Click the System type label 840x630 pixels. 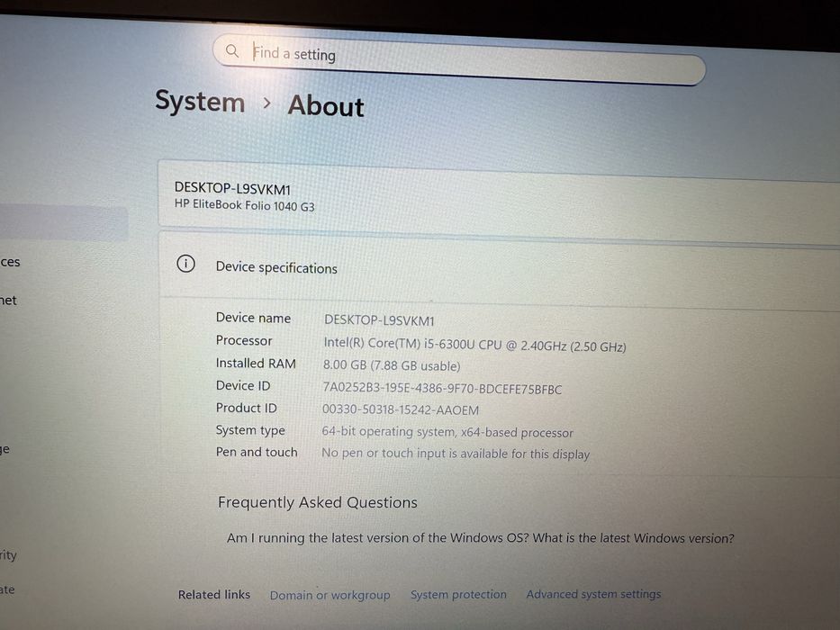click(x=250, y=430)
